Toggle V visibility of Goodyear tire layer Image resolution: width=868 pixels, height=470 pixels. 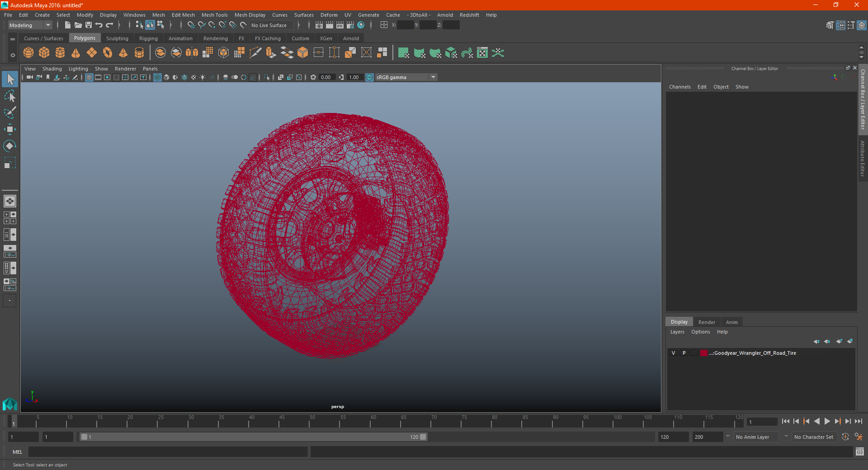click(x=674, y=353)
